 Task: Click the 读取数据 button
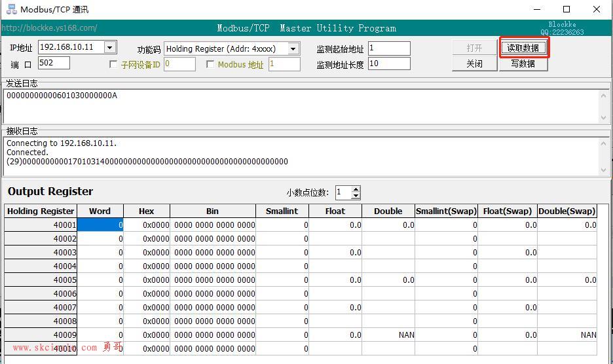(523, 48)
